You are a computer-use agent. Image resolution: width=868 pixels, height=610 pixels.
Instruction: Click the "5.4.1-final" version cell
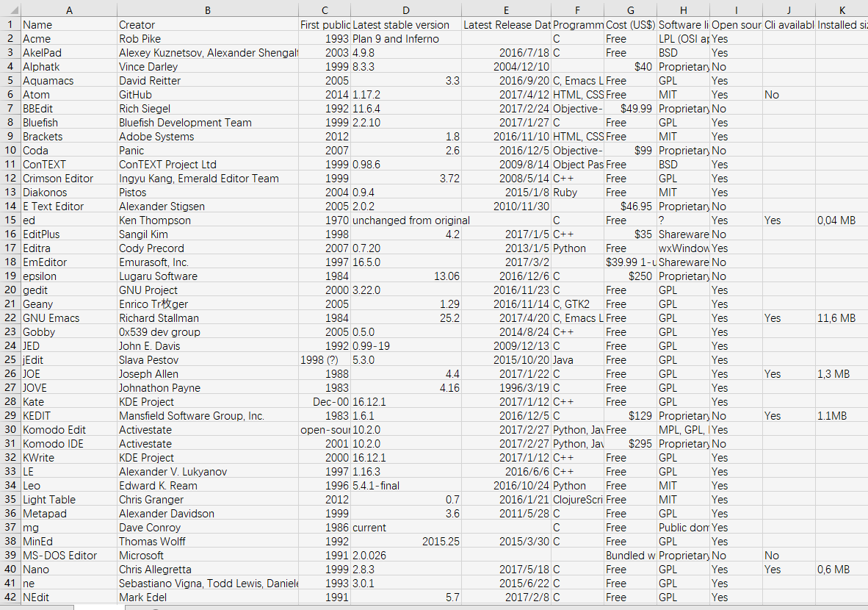coord(406,485)
